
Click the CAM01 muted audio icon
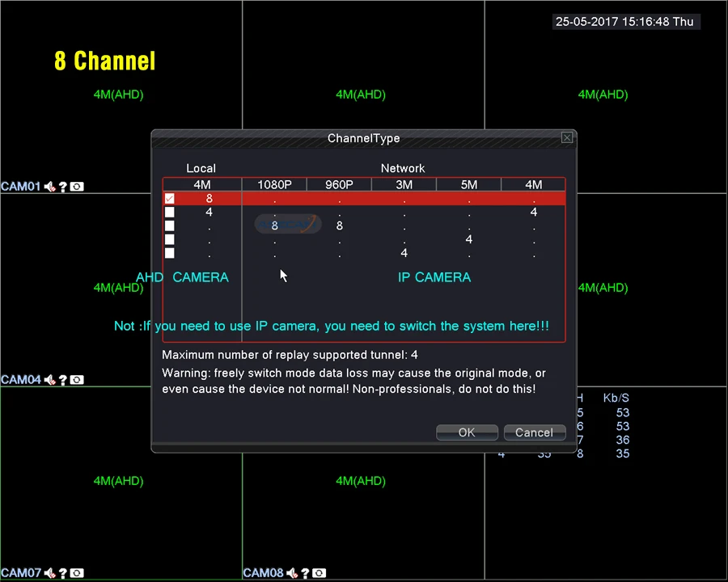tap(49, 187)
